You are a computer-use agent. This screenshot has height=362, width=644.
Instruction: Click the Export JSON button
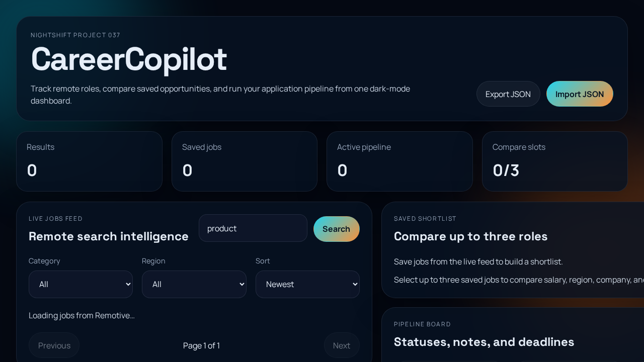508,94
